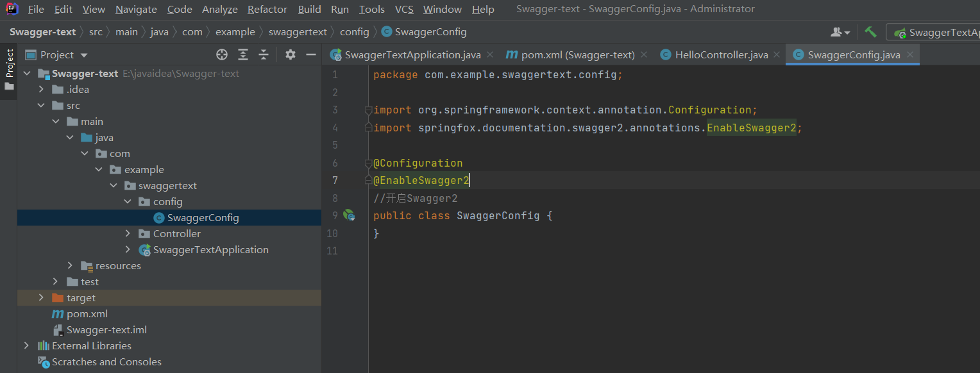This screenshot has height=373, width=980.
Task: Click the Select Opened File target icon
Action: 222,54
